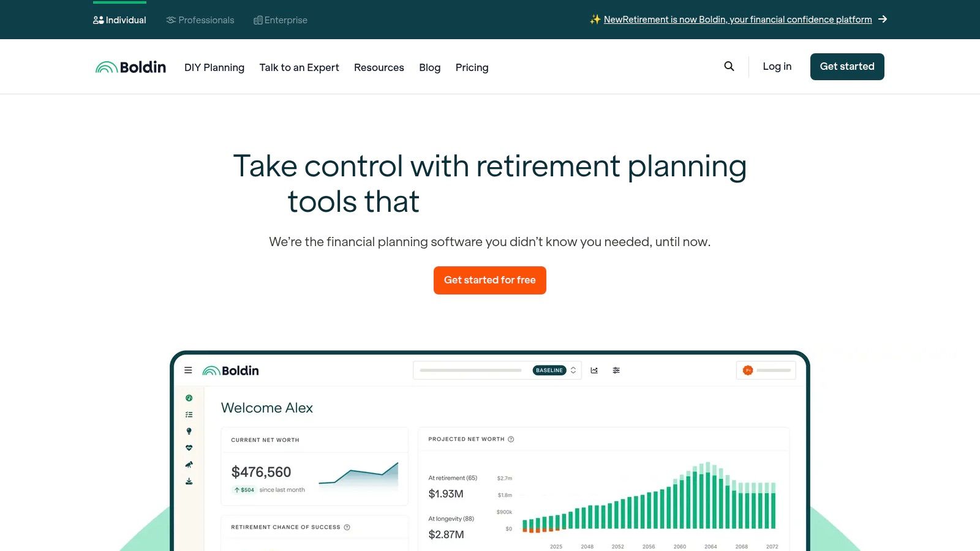Screen dimensions: 980x551
Task: Expand the Baseline scenario selector
Action: click(x=573, y=370)
